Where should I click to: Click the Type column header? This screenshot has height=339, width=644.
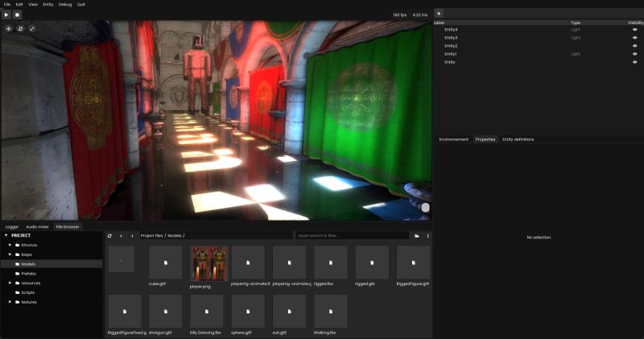click(x=576, y=23)
